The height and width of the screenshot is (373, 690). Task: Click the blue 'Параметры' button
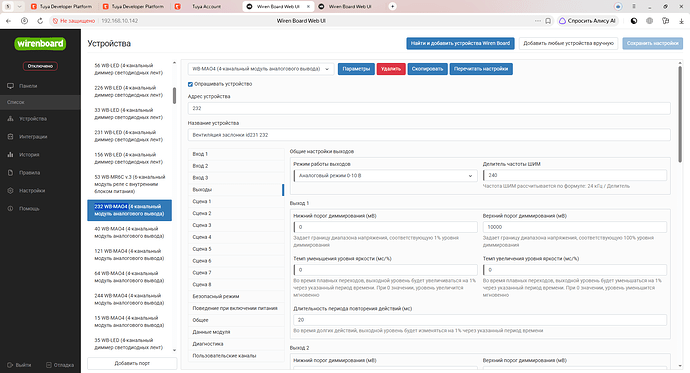pos(356,69)
